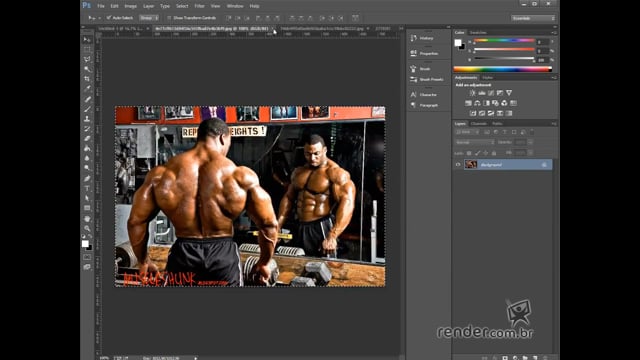Open the Filter menu
The height and width of the screenshot is (360, 640).
(199, 6)
